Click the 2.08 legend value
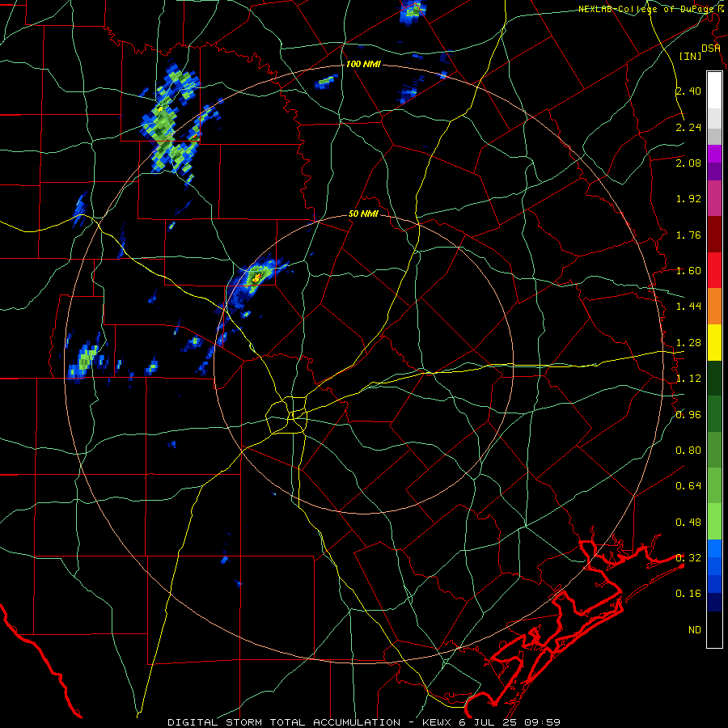The height and width of the screenshot is (728, 728). pyautogui.click(x=688, y=163)
